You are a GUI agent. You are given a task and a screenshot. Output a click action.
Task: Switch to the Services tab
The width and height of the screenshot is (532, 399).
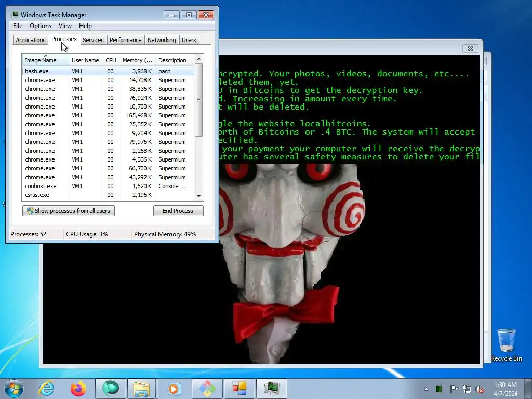pyautogui.click(x=93, y=40)
